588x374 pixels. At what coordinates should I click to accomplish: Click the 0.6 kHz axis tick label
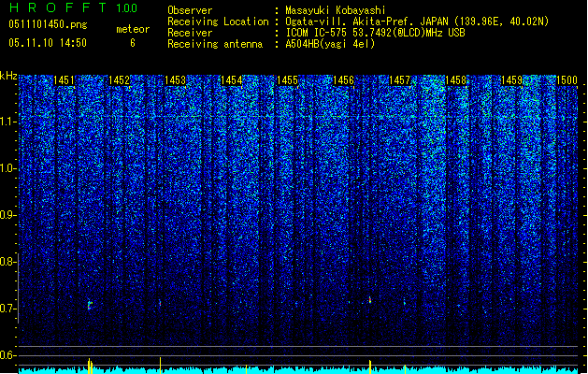7,355
